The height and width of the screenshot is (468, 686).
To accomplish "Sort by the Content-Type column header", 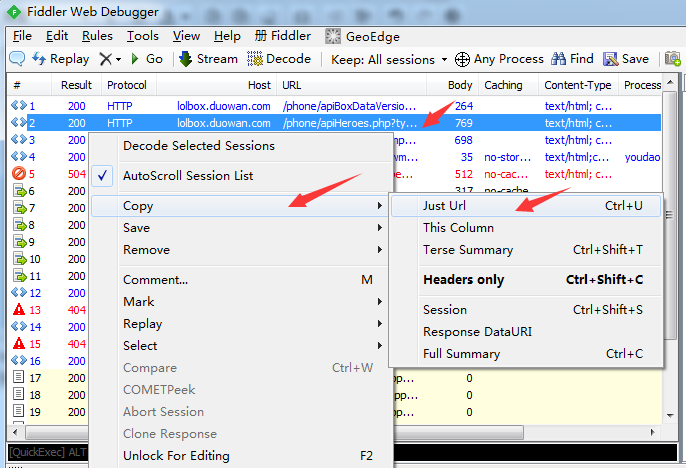I will [578, 85].
